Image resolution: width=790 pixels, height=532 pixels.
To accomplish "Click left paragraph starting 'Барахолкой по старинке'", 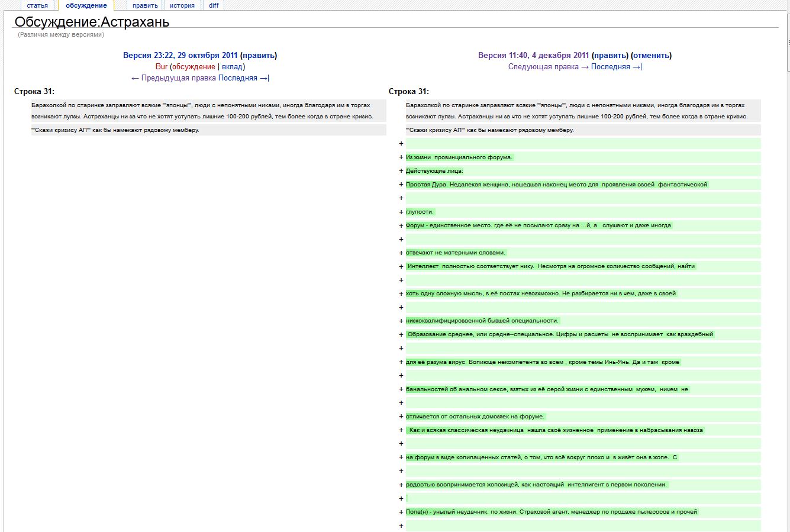I will (x=208, y=111).
